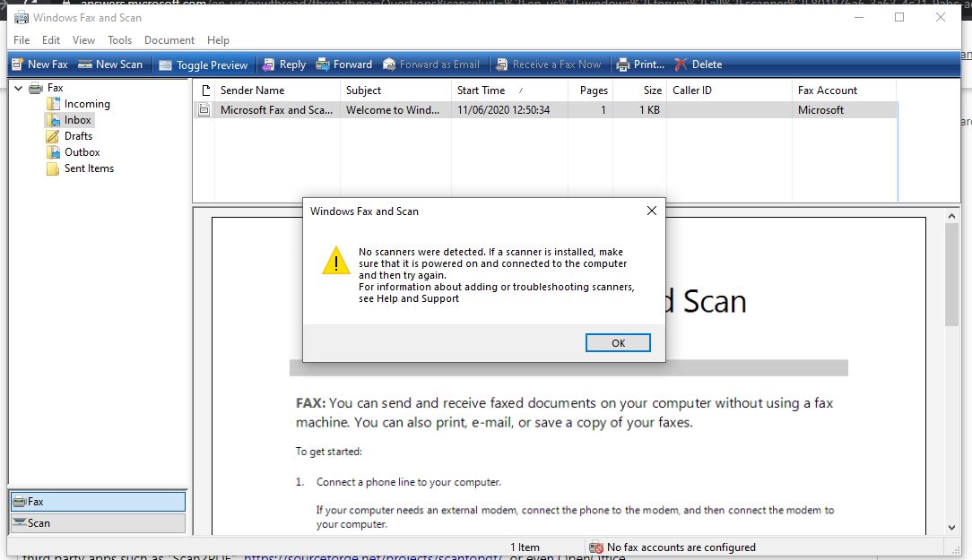The image size is (972, 560).
Task: Click the '1 Item' status bar text
Action: [525, 547]
